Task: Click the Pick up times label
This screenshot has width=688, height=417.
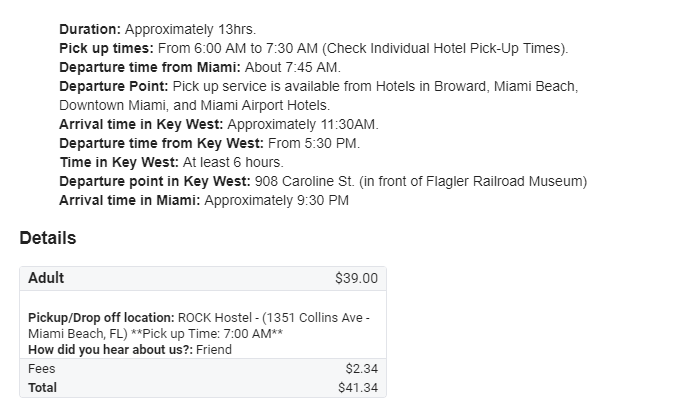Action: pos(104,48)
